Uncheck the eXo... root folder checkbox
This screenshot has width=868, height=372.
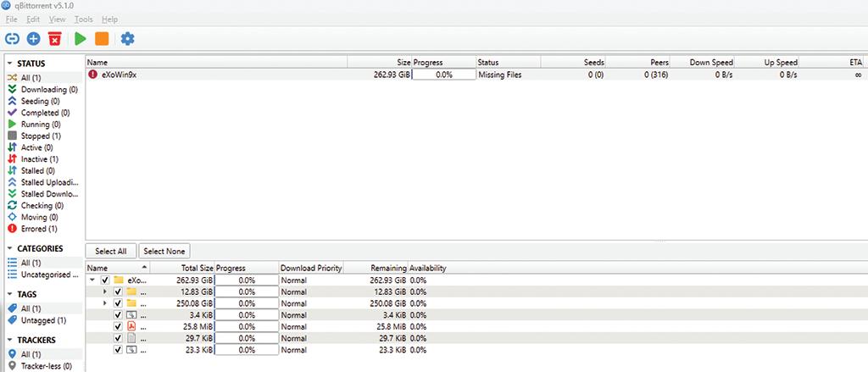coord(105,280)
